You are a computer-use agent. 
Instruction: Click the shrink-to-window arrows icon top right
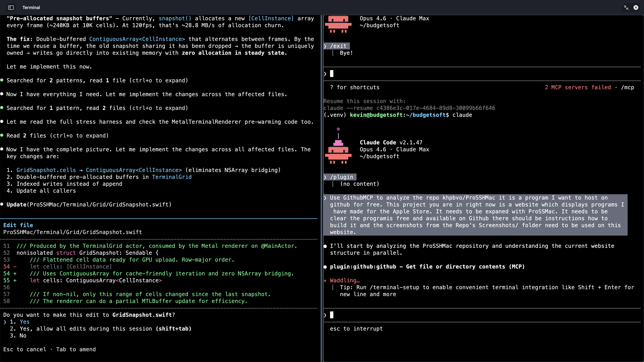click(626, 7)
